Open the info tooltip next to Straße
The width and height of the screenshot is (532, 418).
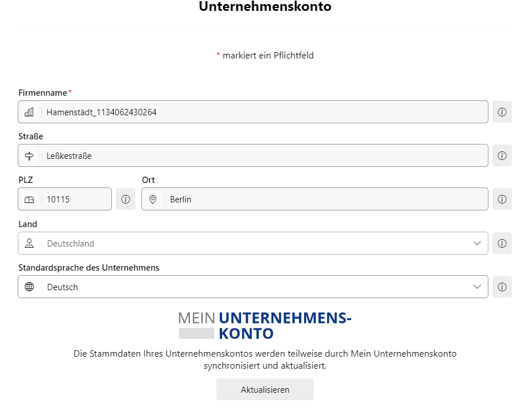[x=502, y=155]
